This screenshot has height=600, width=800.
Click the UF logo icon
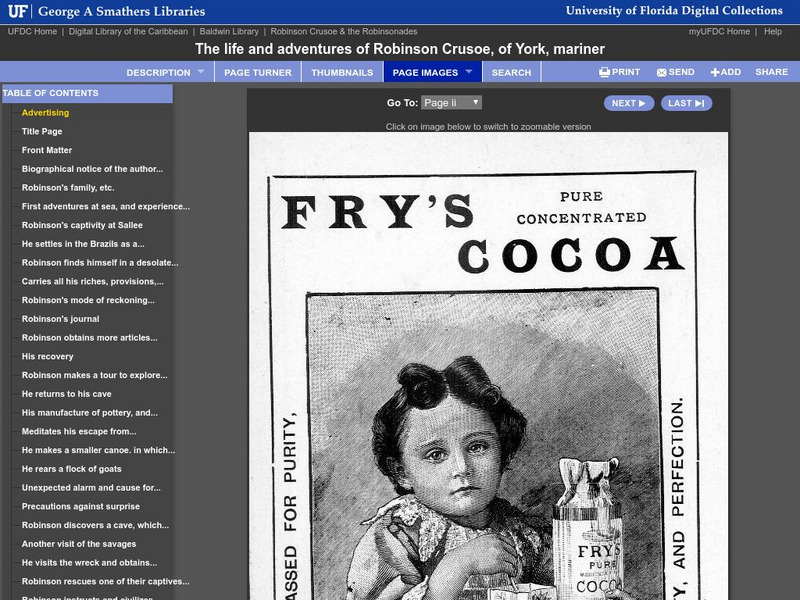[18, 11]
